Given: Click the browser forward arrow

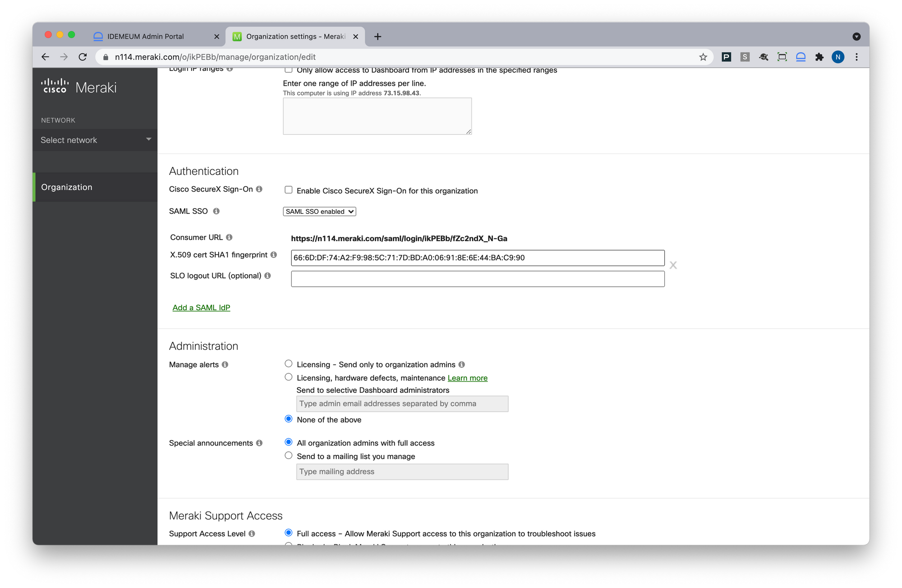Looking at the screenshot, I should pos(64,57).
